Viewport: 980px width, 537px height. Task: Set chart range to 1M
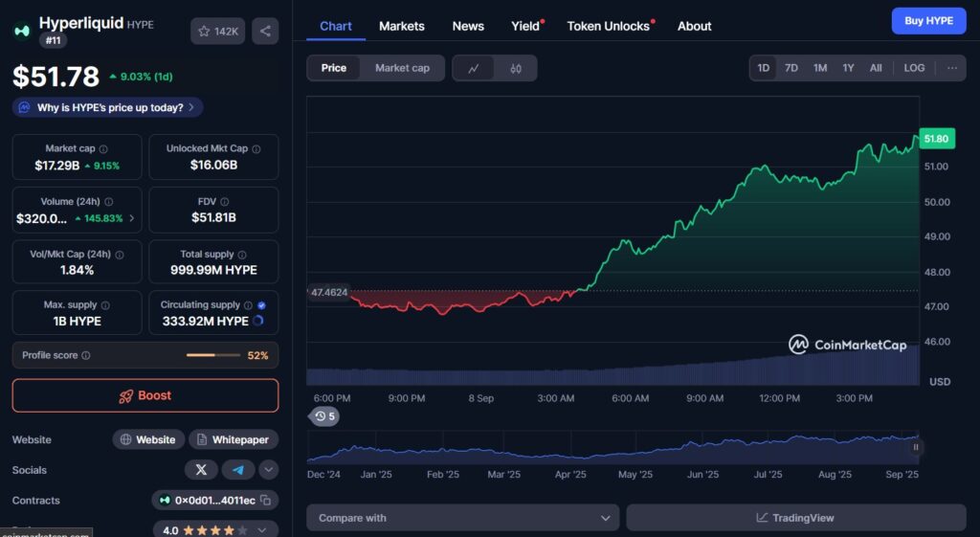[820, 68]
